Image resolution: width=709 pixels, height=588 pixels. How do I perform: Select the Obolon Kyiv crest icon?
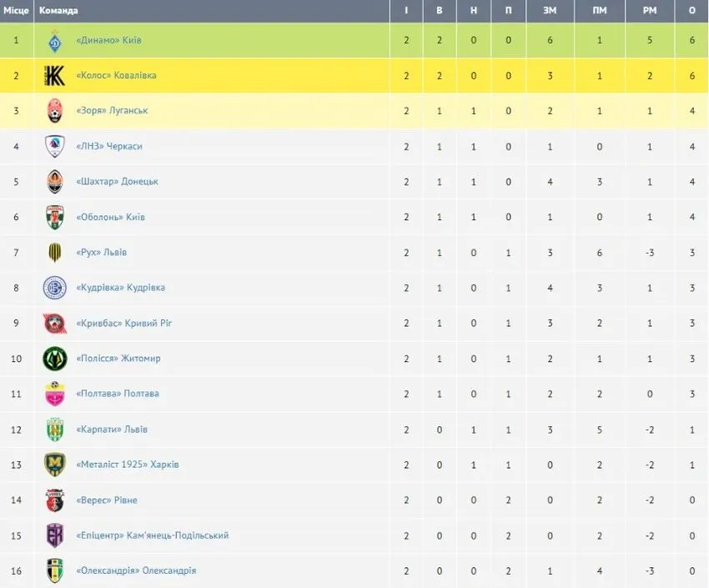pos(55,217)
